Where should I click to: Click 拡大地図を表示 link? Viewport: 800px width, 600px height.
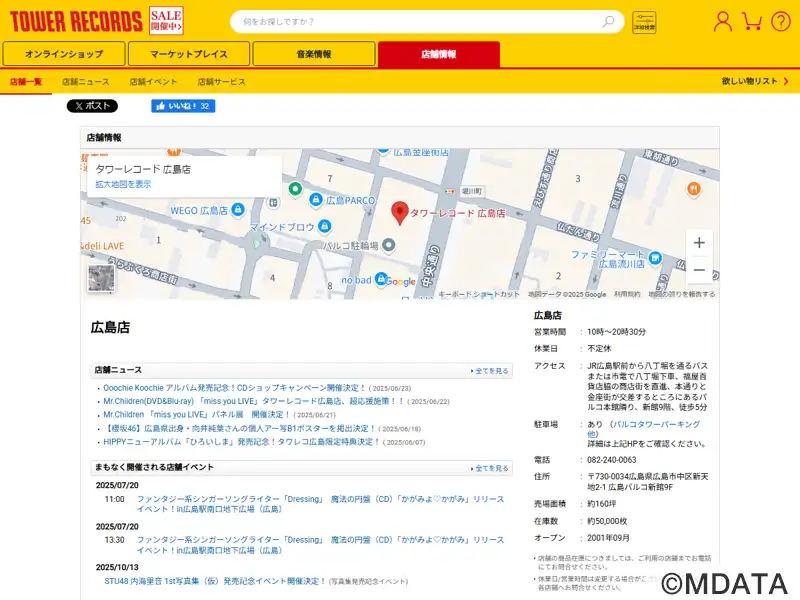click(x=123, y=184)
